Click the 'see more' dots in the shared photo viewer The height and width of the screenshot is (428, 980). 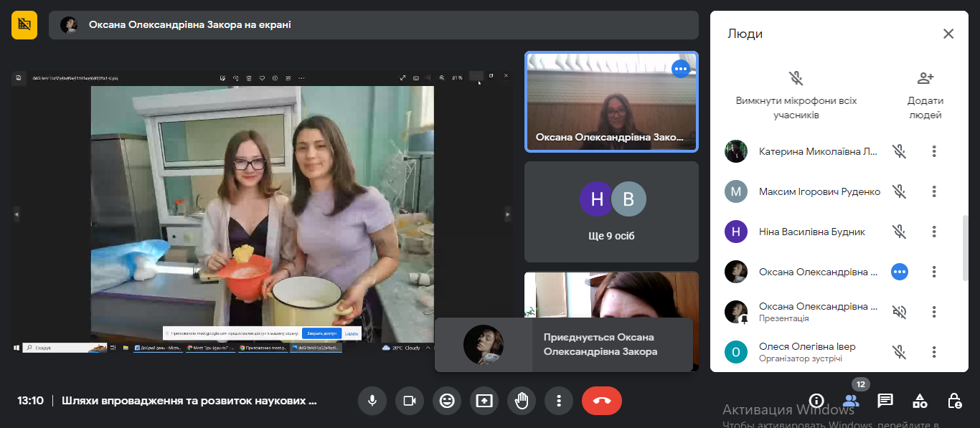tap(301, 77)
